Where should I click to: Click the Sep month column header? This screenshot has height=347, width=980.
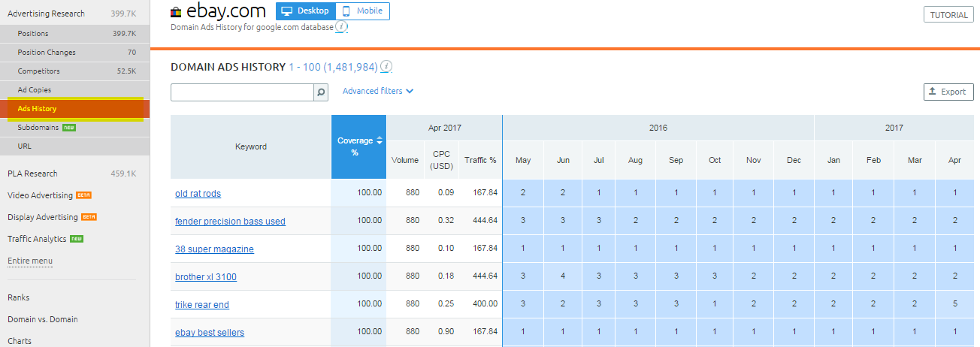point(675,160)
